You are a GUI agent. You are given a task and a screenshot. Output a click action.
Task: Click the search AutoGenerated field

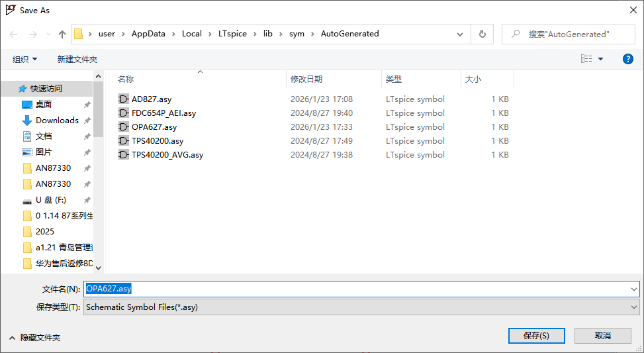[569, 34]
